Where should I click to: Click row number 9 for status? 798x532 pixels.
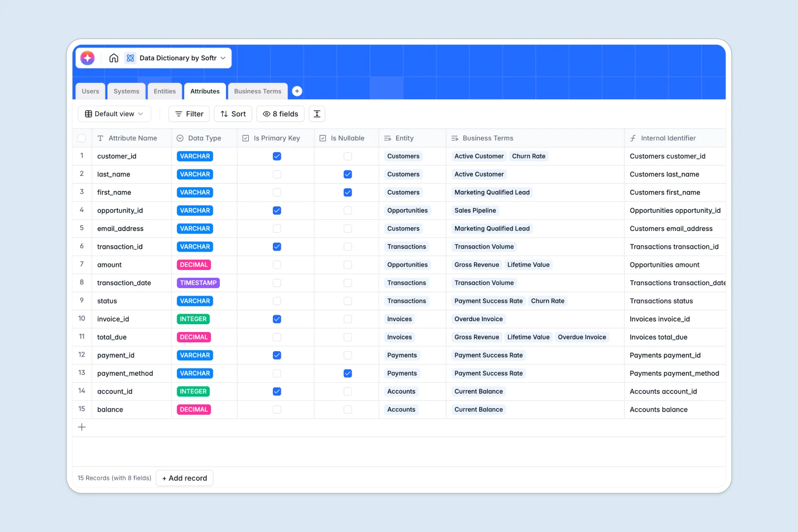[82, 300]
